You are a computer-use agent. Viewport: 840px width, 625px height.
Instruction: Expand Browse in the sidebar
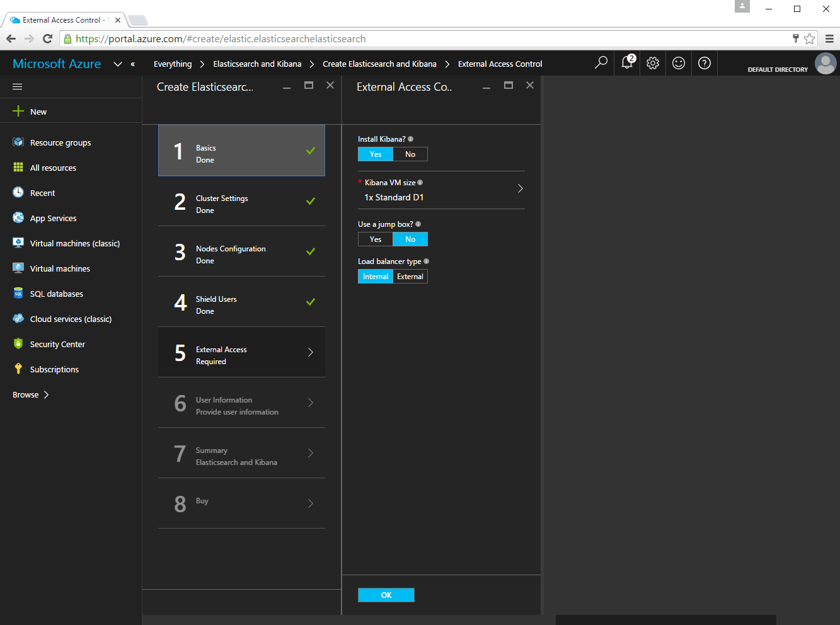point(31,395)
